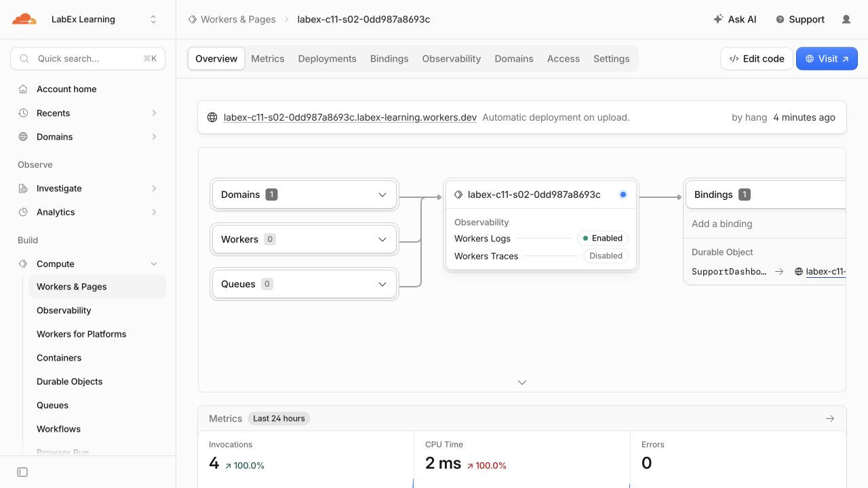Click the magnifier icon in Quick search
The image size is (868, 488).
pos(24,59)
